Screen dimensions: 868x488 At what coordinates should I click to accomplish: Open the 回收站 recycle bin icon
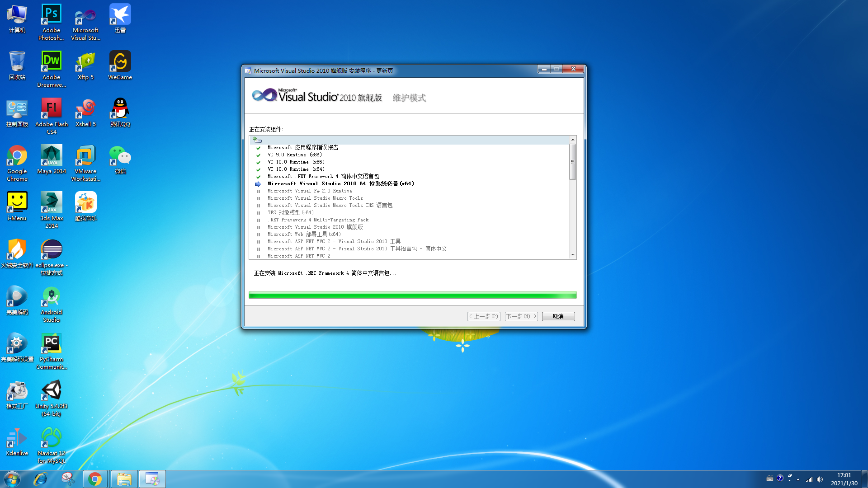[17, 66]
